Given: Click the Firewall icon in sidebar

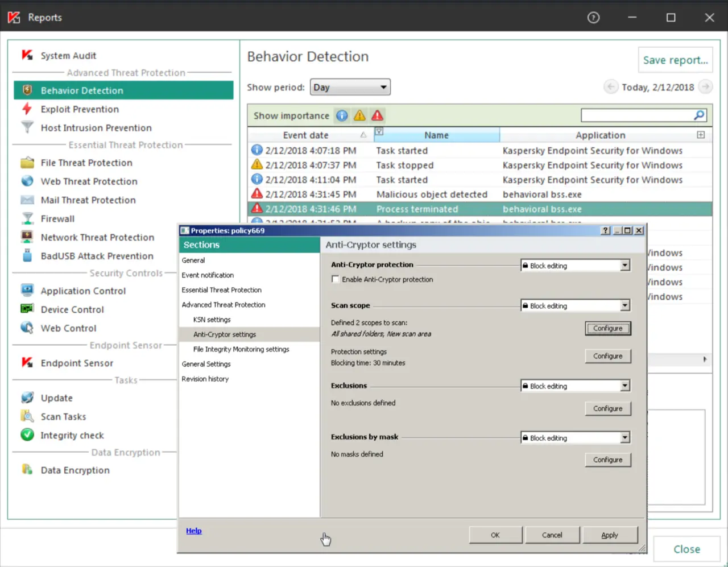Looking at the screenshot, I should [27, 218].
